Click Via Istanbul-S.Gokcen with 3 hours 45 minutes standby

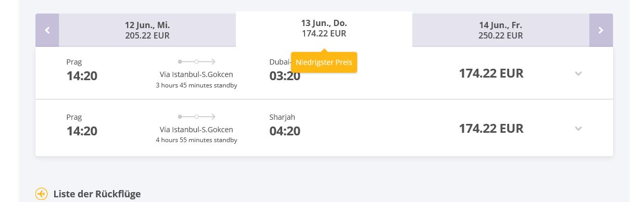click(196, 80)
